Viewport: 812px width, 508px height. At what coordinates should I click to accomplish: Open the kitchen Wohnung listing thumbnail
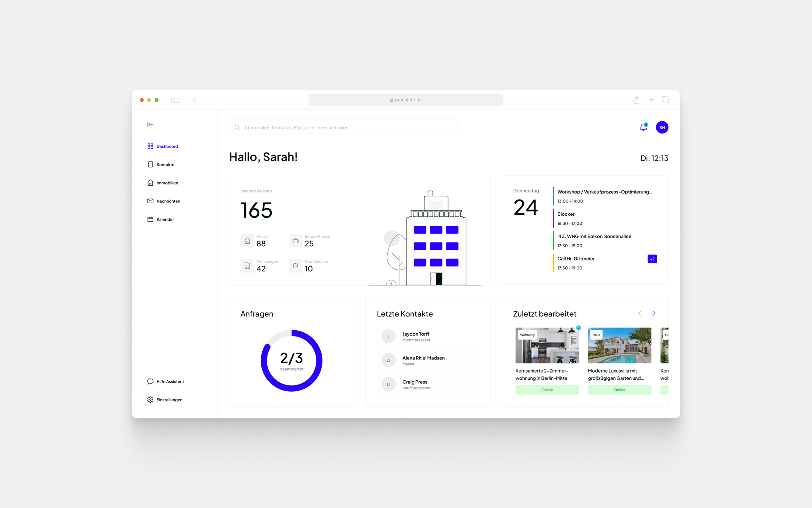[x=547, y=346]
